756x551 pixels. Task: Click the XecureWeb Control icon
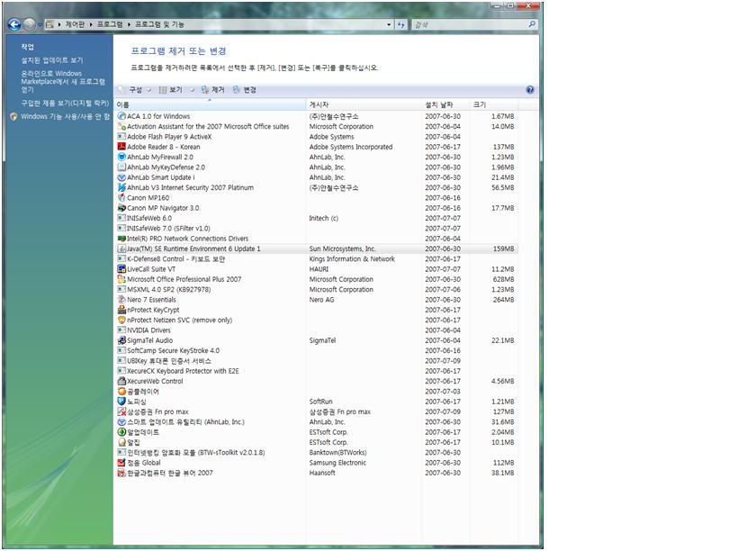coord(121,381)
